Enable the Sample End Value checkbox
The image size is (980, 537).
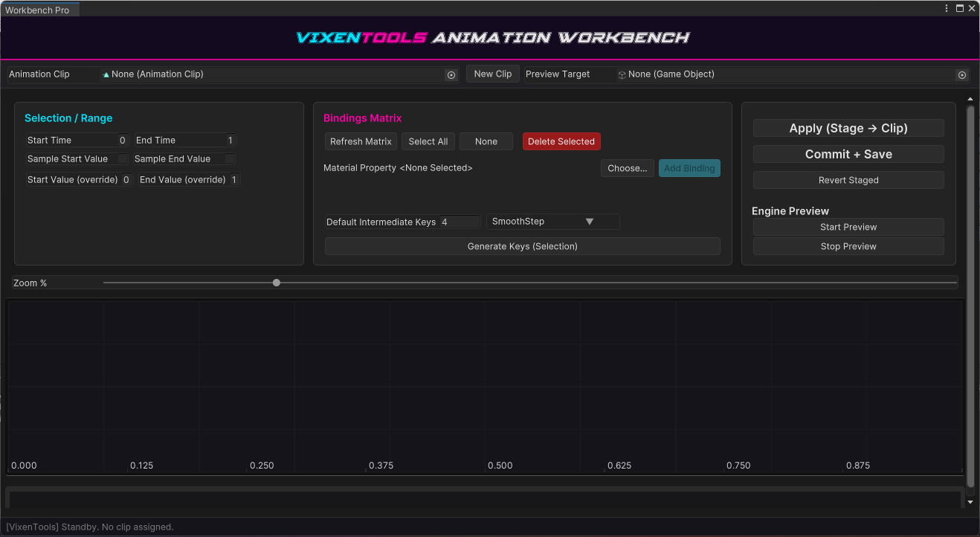pyautogui.click(x=230, y=159)
